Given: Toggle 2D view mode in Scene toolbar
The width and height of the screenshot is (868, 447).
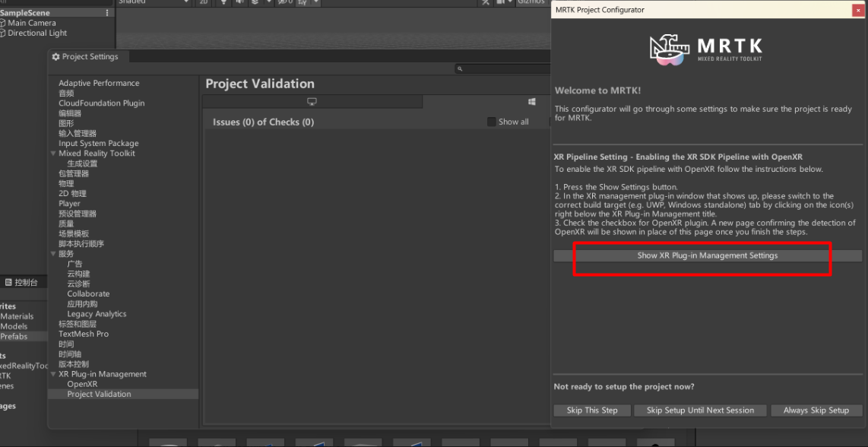Looking at the screenshot, I should tap(204, 2).
